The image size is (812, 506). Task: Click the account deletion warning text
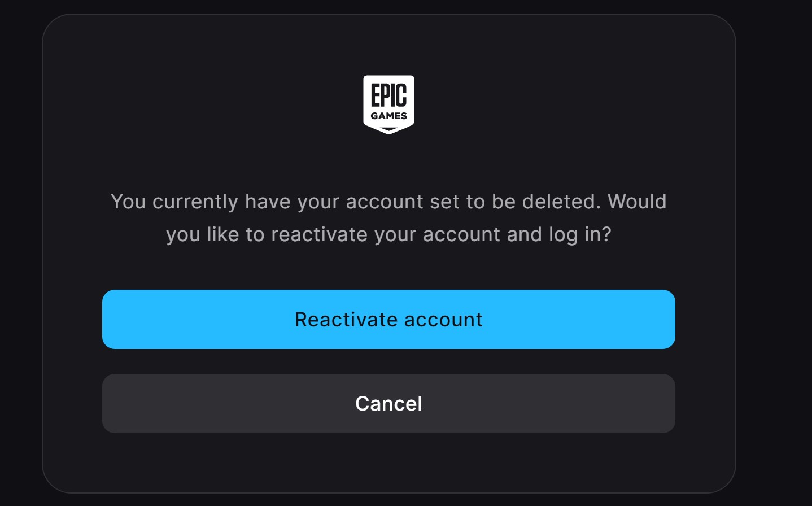click(388, 202)
